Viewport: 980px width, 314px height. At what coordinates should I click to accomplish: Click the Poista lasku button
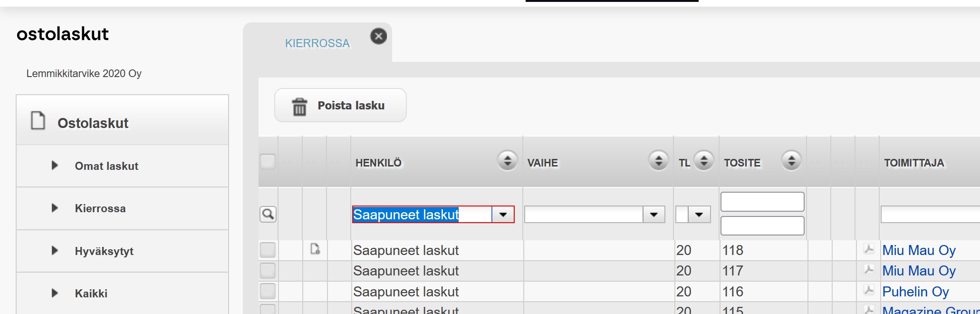click(340, 105)
